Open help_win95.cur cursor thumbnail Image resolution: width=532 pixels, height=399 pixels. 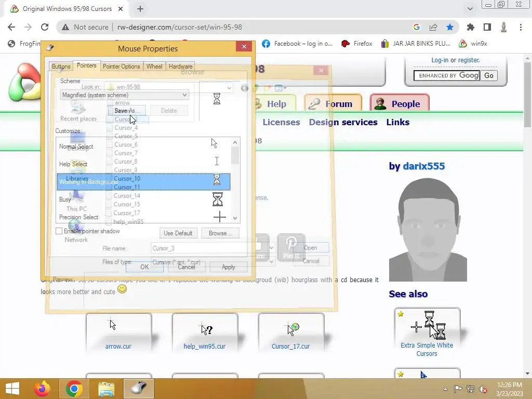pyautogui.click(x=205, y=333)
